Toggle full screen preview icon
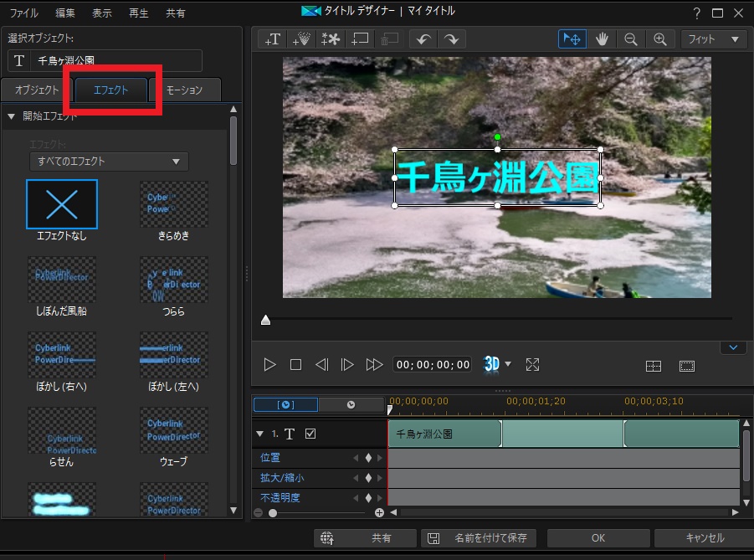This screenshot has height=560, width=754. tap(532, 365)
